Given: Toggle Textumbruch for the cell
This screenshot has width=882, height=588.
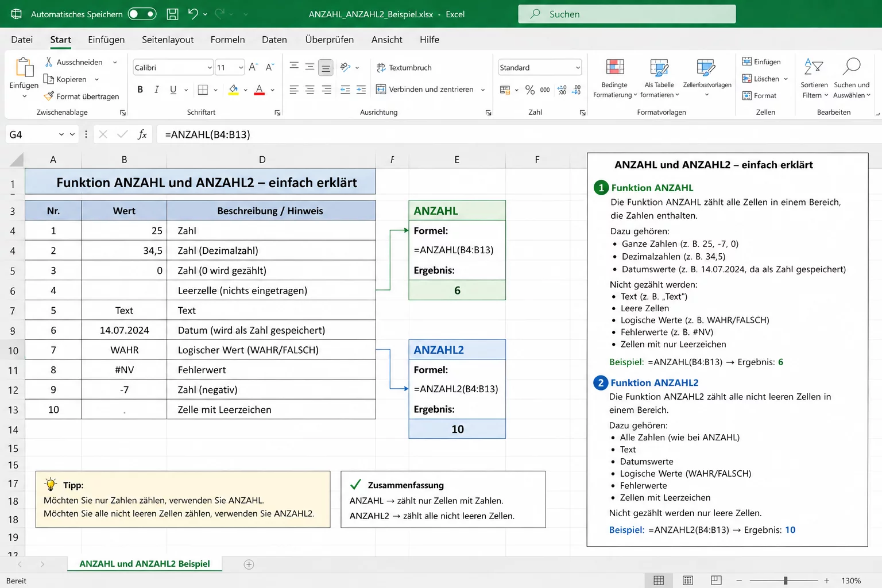Looking at the screenshot, I should 404,68.
